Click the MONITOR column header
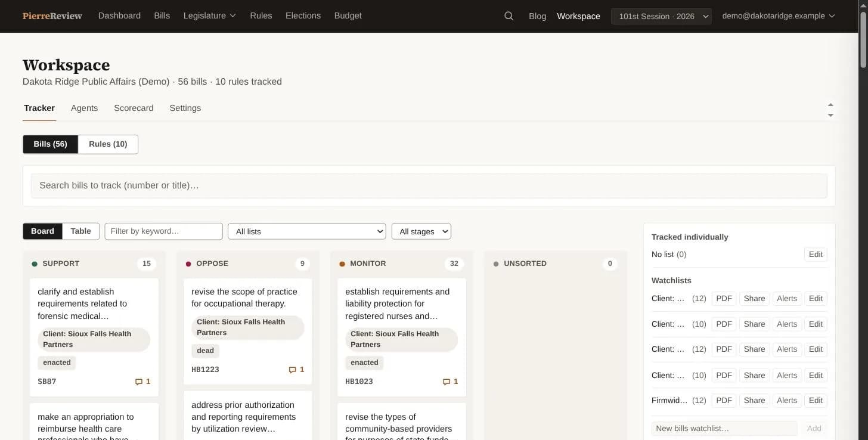Image resolution: width=868 pixels, height=440 pixels. pyautogui.click(x=368, y=264)
